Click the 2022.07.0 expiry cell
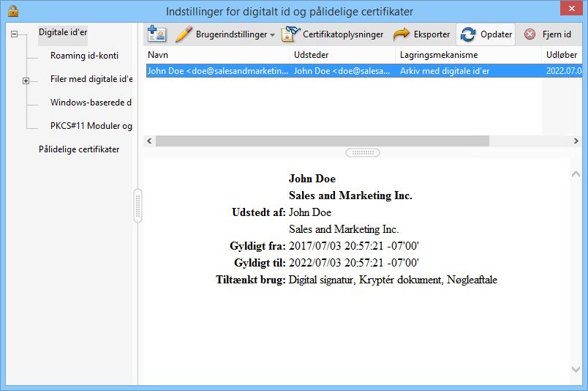 pyautogui.click(x=564, y=70)
